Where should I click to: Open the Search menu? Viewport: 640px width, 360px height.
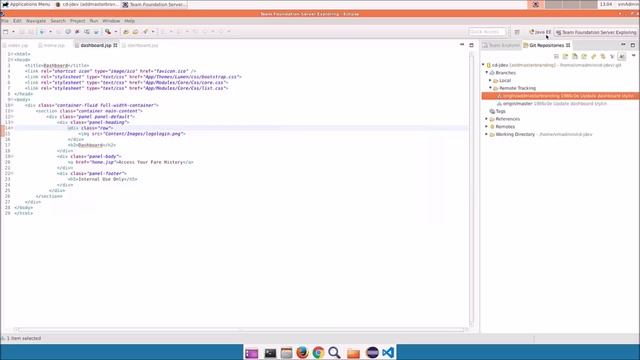tap(58, 21)
